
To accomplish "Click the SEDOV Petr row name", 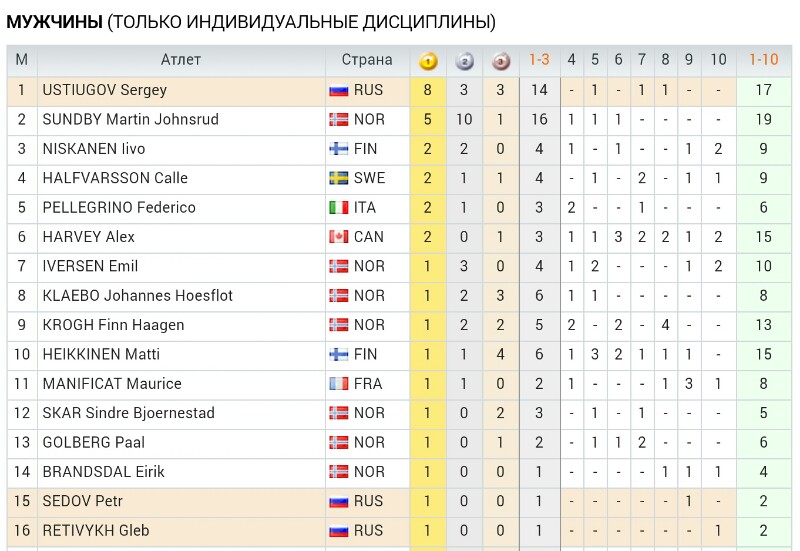I will tap(83, 502).
